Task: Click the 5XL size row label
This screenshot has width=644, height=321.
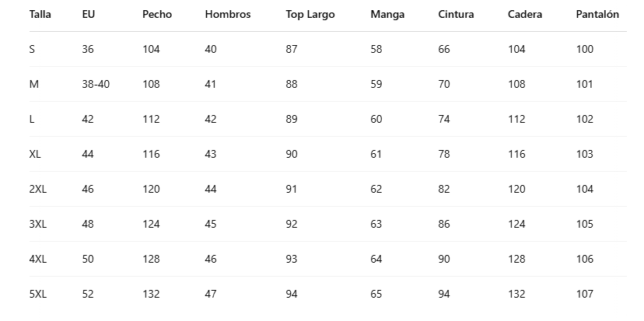Action: (38, 294)
